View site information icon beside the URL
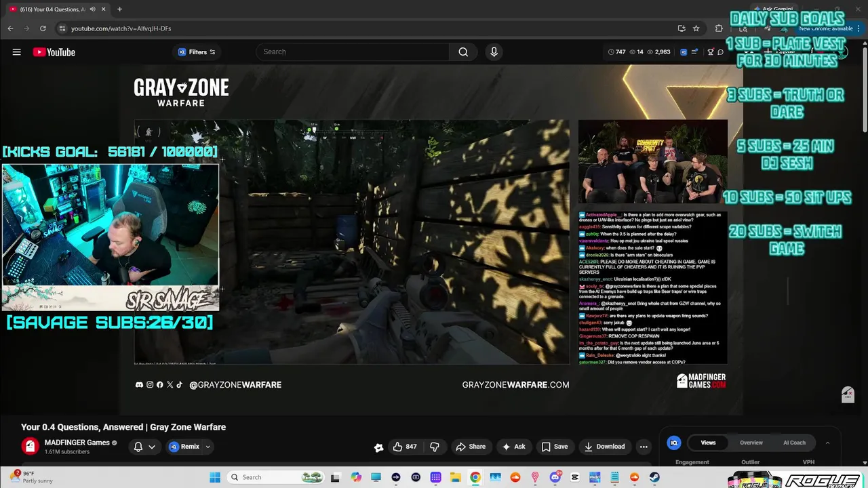868x488 pixels. pyautogui.click(x=62, y=28)
